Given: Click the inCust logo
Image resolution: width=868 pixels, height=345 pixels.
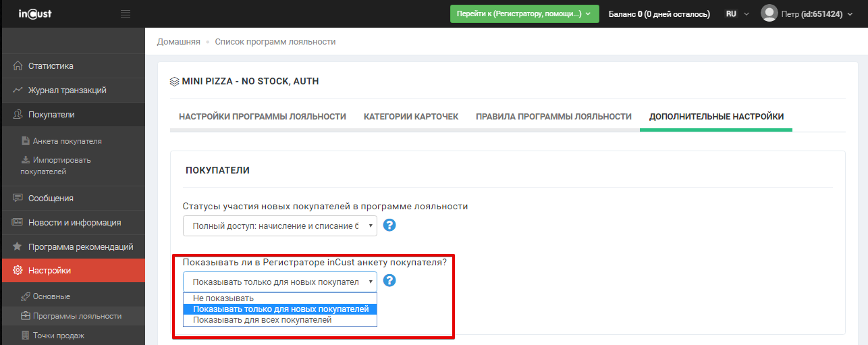Looking at the screenshot, I should point(35,14).
